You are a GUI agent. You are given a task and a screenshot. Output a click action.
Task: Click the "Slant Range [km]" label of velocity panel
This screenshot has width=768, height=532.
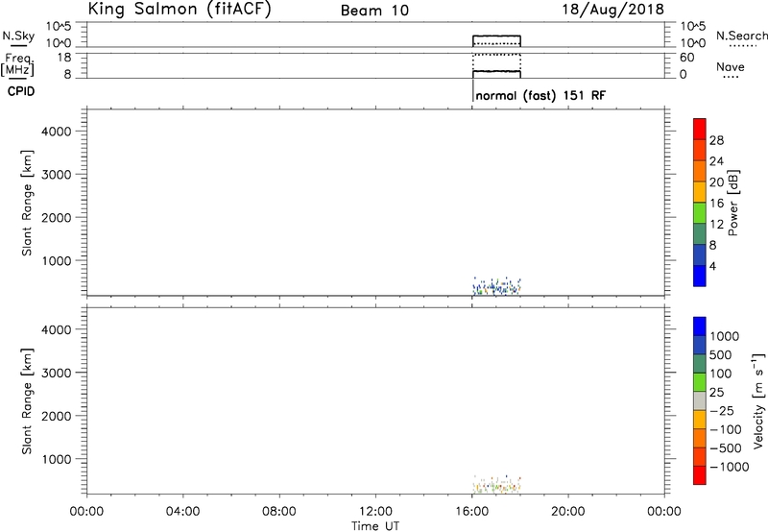click(27, 401)
